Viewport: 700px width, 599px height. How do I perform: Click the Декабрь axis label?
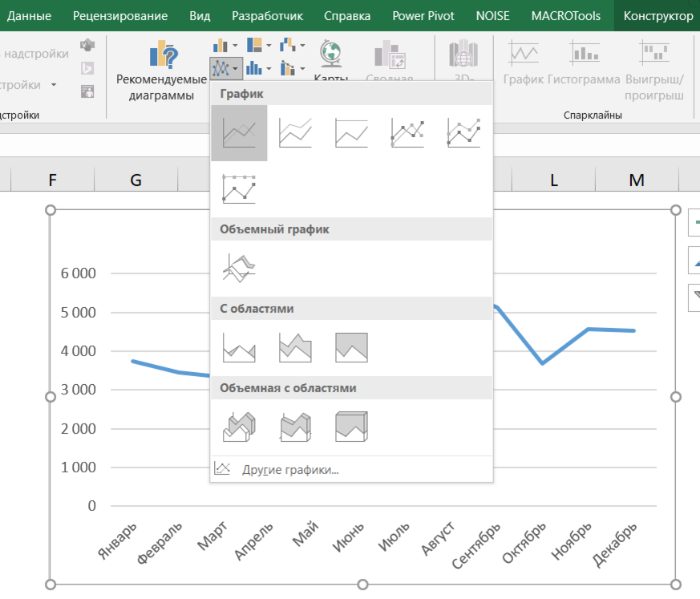click(x=614, y=544)
